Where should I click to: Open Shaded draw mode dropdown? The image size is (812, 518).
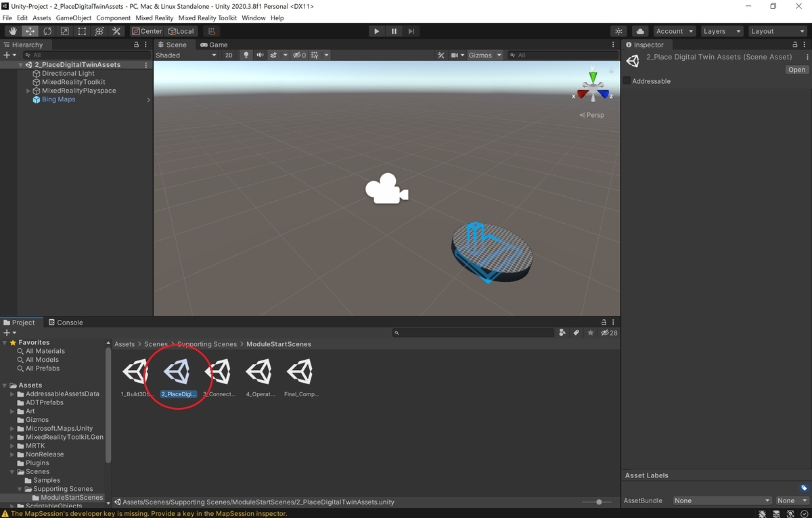tap(186, 55)
